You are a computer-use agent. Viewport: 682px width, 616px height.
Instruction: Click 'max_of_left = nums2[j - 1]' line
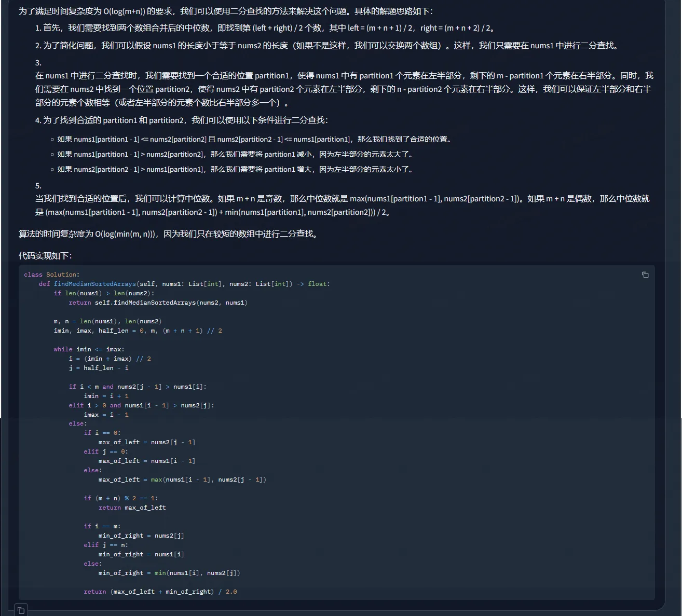click(x=147, y=442)
